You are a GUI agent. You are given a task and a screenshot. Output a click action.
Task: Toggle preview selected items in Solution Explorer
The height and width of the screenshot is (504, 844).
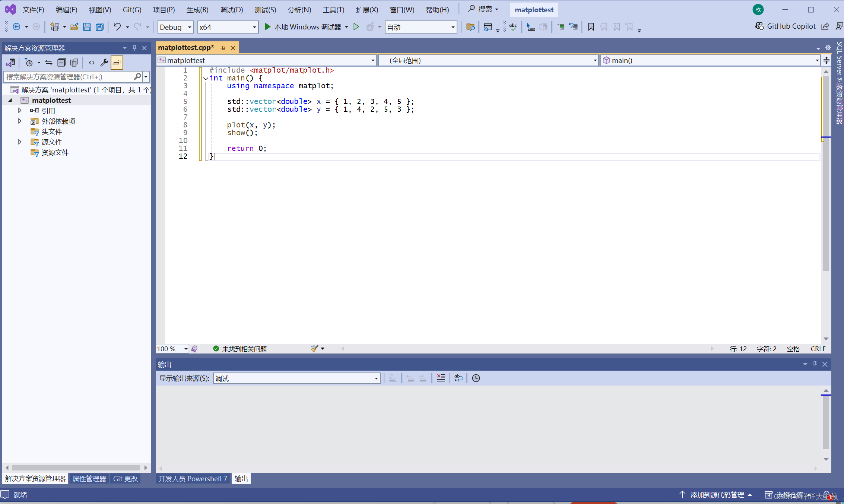(x=117, y=63)
